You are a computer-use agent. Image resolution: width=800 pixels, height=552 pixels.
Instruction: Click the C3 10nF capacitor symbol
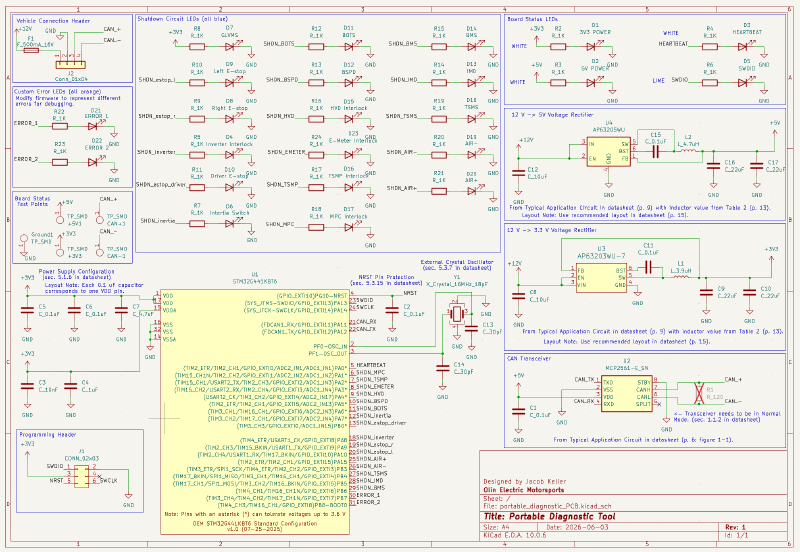(x=27, y=386)
